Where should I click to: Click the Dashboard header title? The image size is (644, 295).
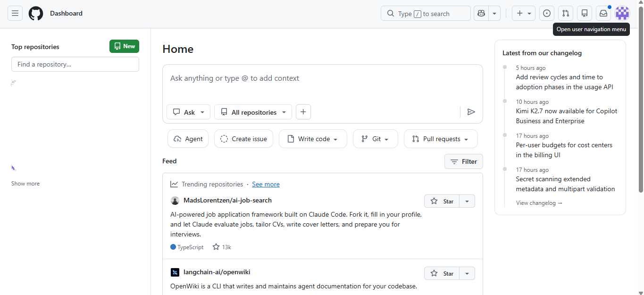pos(66,13)
